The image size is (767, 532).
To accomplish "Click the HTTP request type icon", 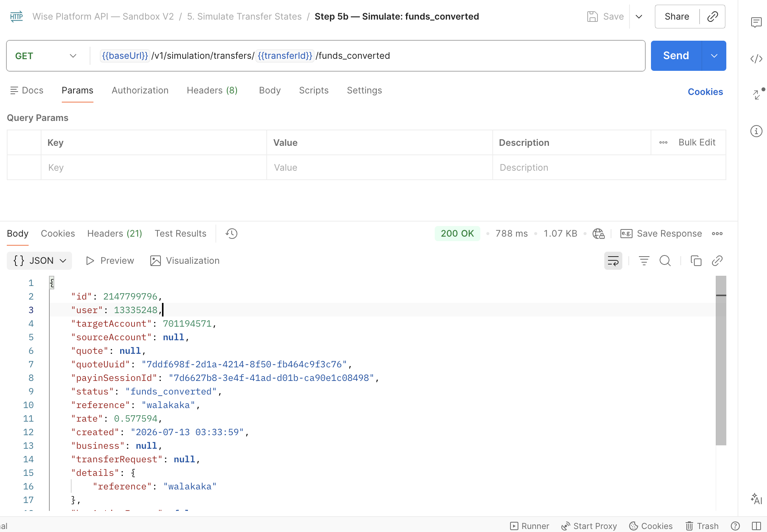I will tap(16, 17).
